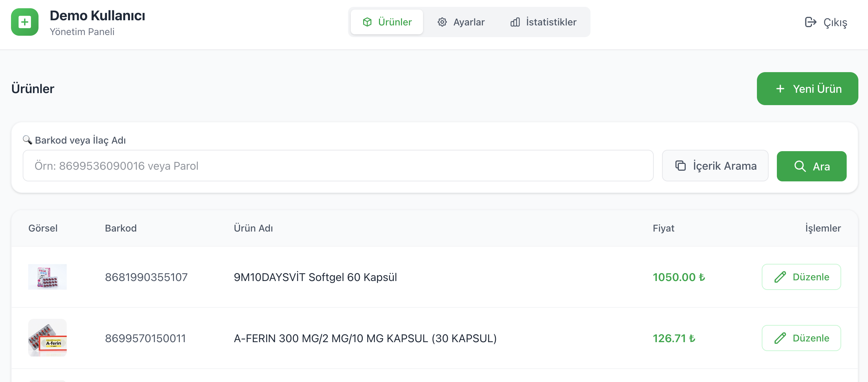The width and height of the screenshot is (868, 382).
Task: Click pencil icon for A-FERIN row
Action: click(780, 338)
